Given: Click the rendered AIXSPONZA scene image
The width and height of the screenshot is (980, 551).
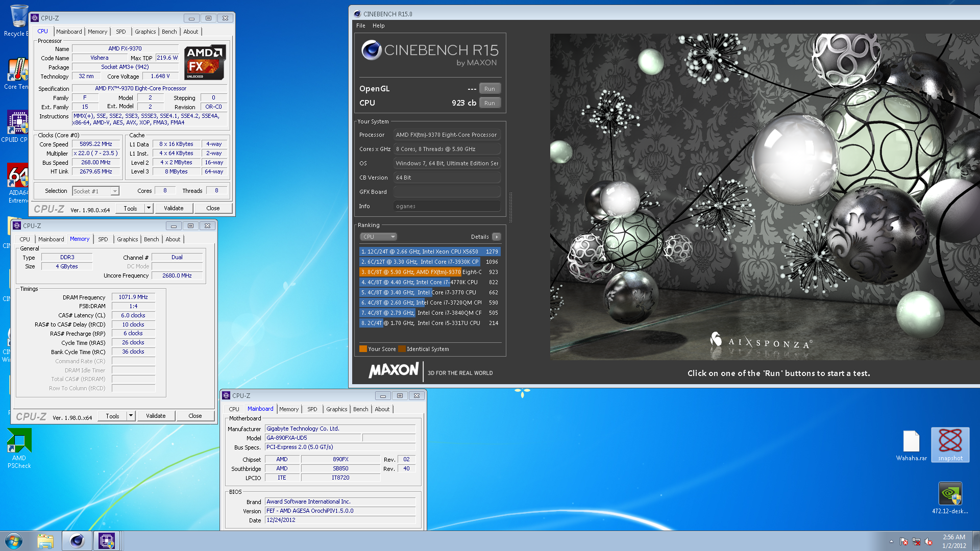Looking at the screenshot, I should [765, 197].
